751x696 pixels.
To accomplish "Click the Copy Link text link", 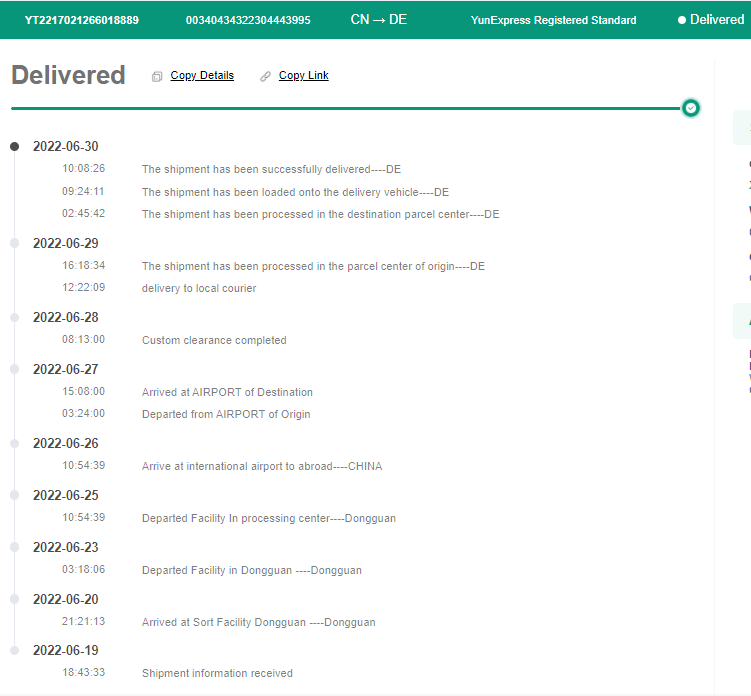I will (x=303, y=76).
